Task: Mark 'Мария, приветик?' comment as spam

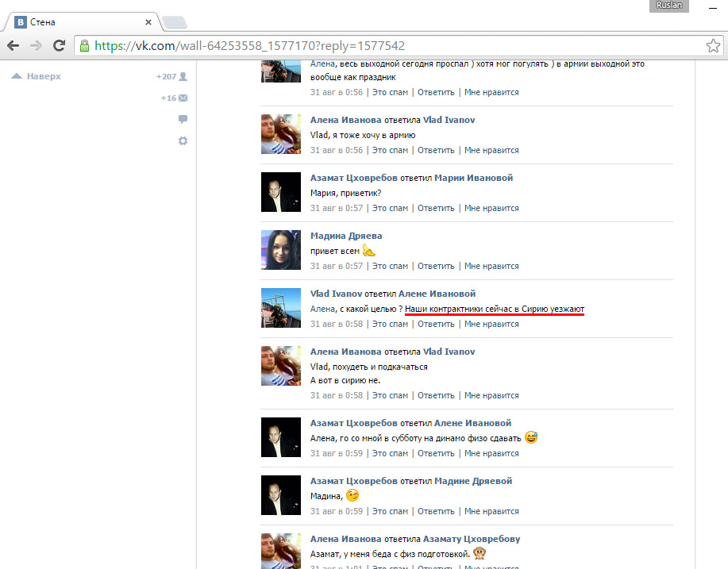Action: point(390,208)
